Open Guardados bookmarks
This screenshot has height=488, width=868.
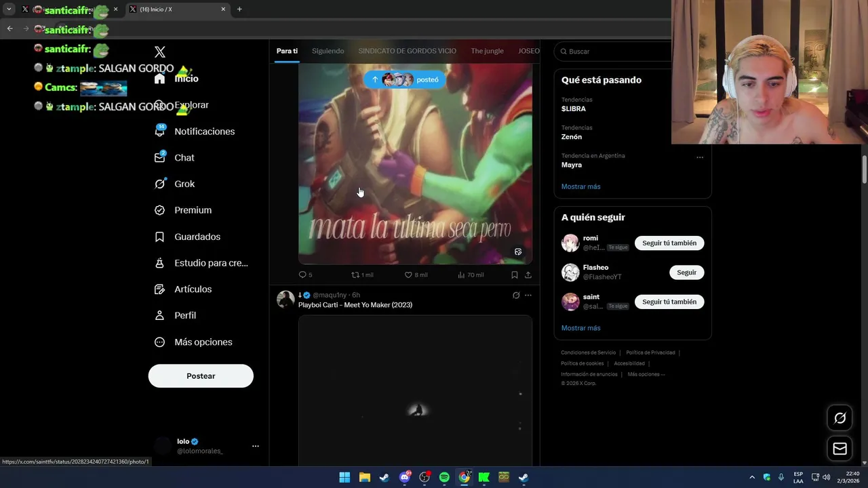[x=187, y=237]
